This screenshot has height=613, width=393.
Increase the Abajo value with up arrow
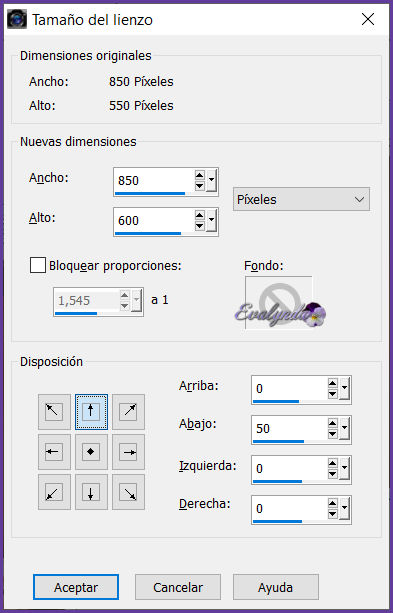[x=333, y=423]
